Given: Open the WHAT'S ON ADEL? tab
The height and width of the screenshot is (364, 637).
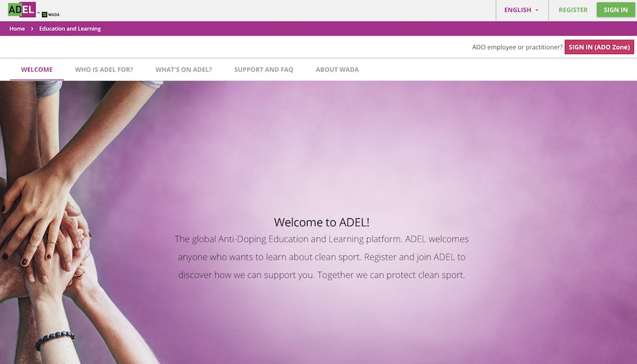Looking at the screenshot, I should (183, 70).
